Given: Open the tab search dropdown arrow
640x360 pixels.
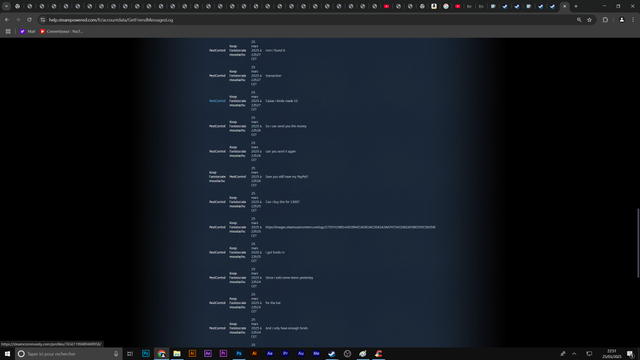Looking at the screenshot, I should point(6,6).
